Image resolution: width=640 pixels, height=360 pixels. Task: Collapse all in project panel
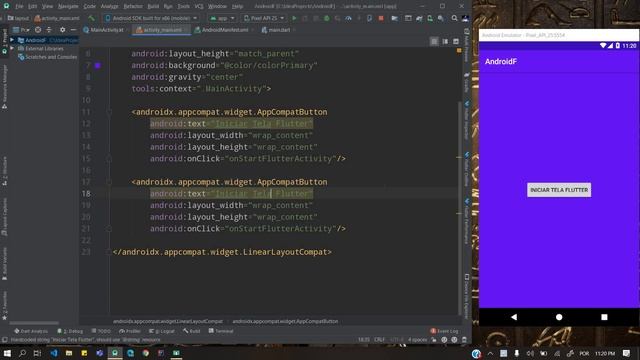(x=49, y=30)
